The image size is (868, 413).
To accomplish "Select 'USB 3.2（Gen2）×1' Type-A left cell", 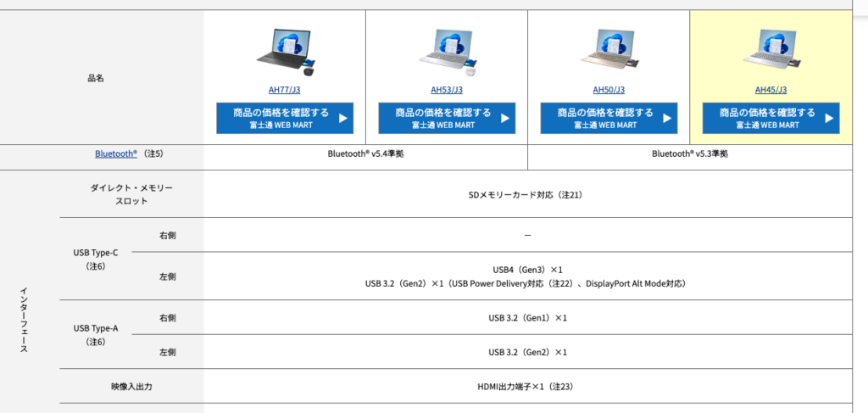I will point(527,352).
